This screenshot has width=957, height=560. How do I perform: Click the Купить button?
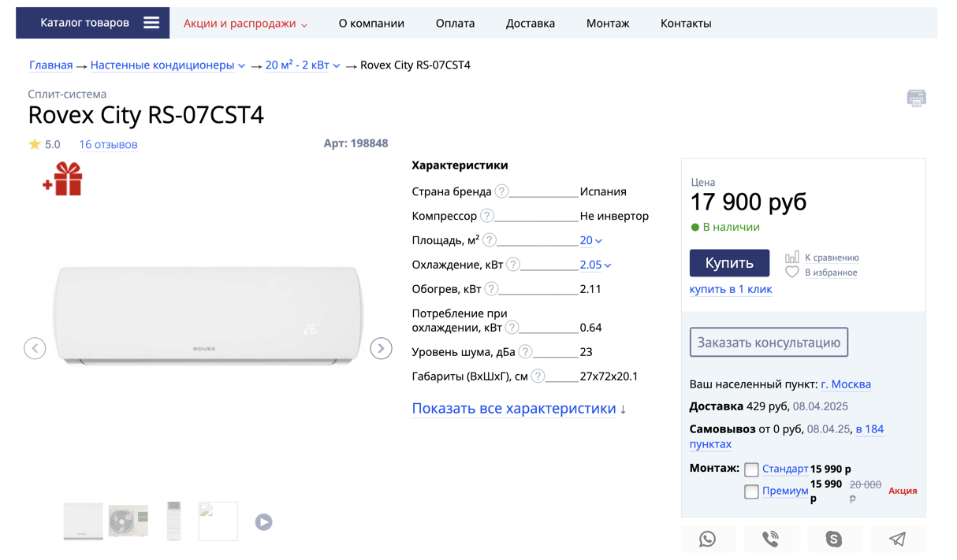pos(729,263)
